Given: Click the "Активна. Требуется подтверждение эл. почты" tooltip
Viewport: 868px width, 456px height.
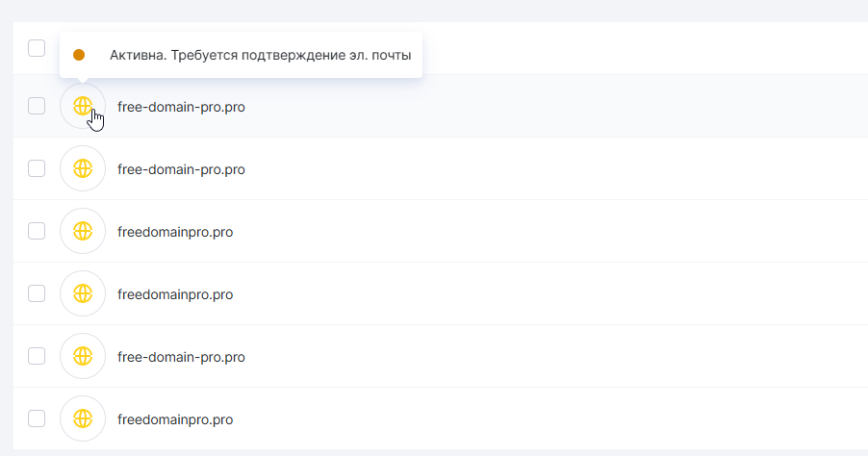Looking at the screenshot, I should 260,56.
